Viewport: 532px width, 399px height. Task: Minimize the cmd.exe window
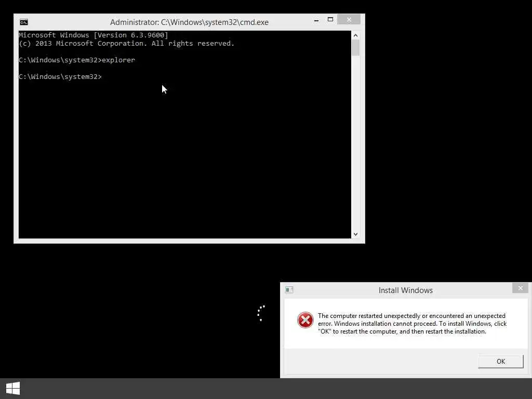coord(316,20)
